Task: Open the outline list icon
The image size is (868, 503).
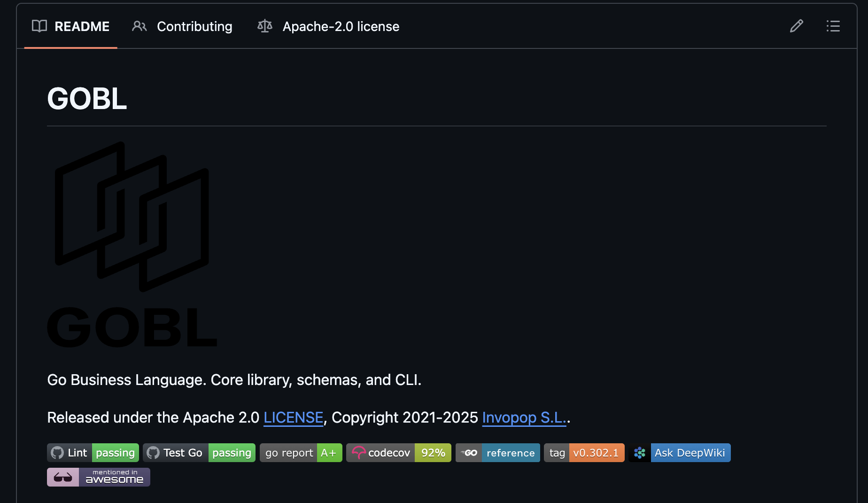Action: click(833, 26)
